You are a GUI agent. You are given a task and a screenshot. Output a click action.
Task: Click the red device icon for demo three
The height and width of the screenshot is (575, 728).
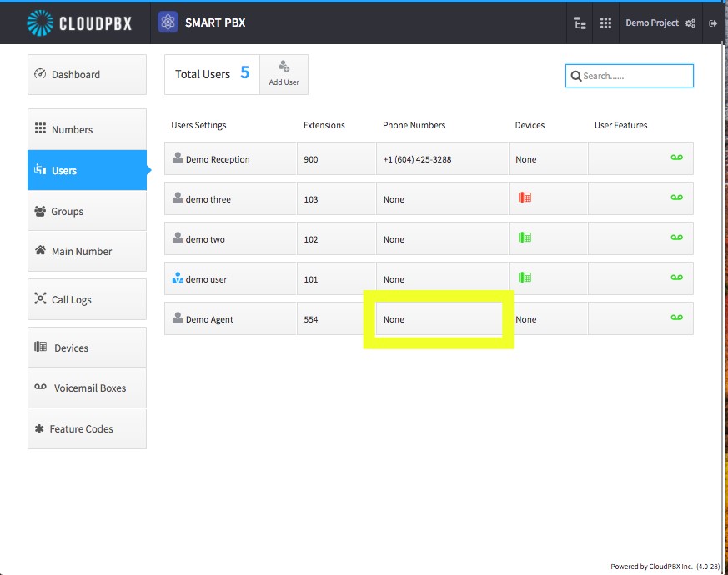coord(525,197)
